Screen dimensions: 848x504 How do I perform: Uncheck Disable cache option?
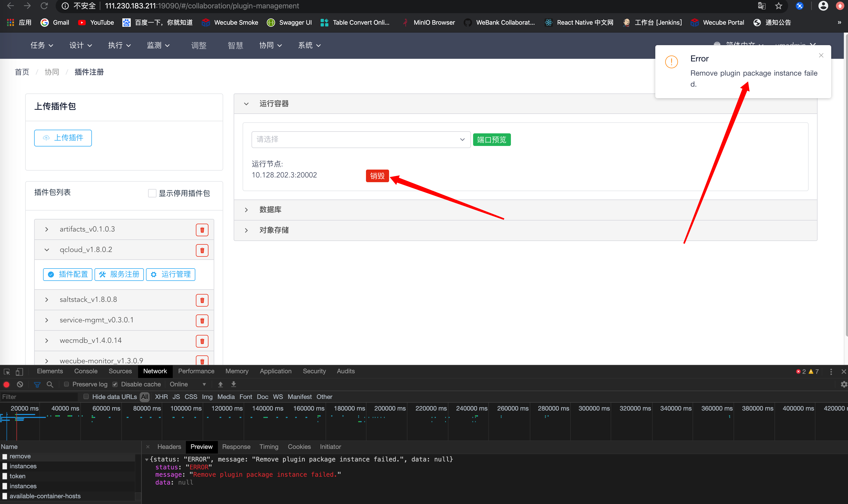pyautogui.click(x=115, y=384)
